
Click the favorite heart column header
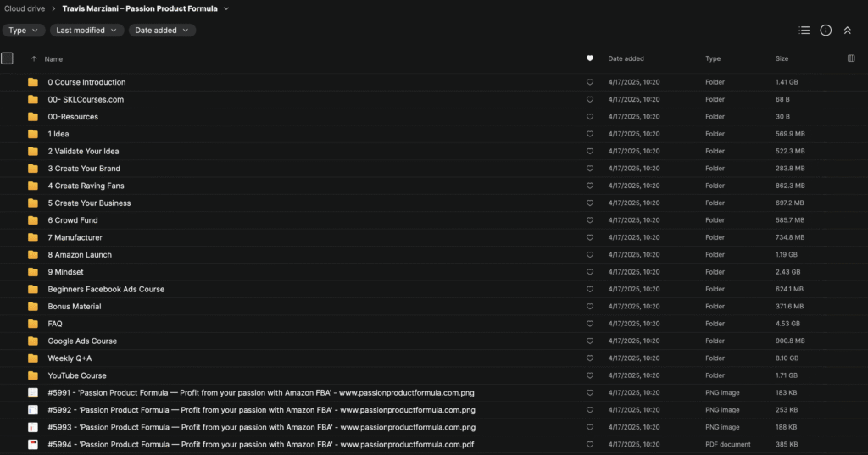click(x=590, y=58)
